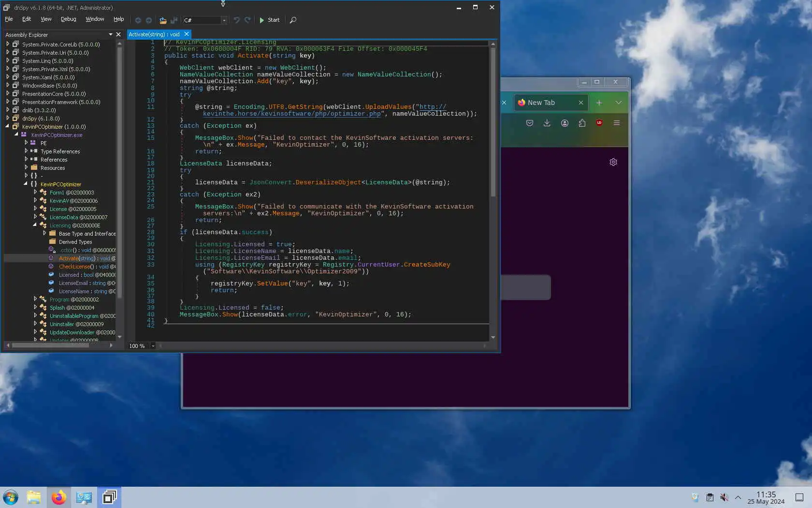812x508 pixels.
Task: Open the View menu
Action: (x=46, y=19)
